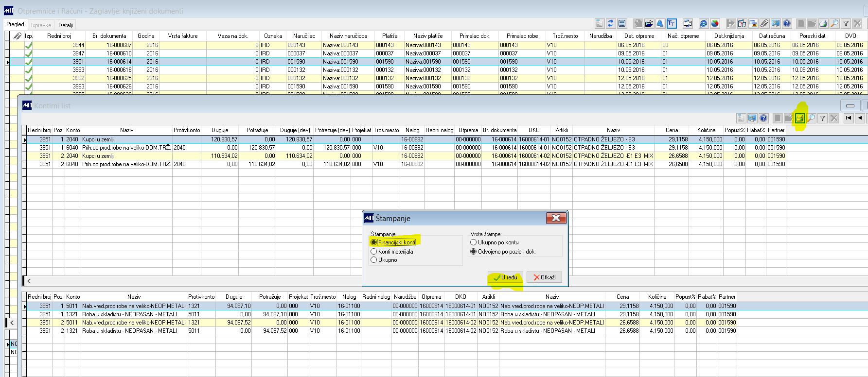Select main grid row with Redni broj 3944
The width and height of the screenshot is (868, 377).
pos(438,45)
